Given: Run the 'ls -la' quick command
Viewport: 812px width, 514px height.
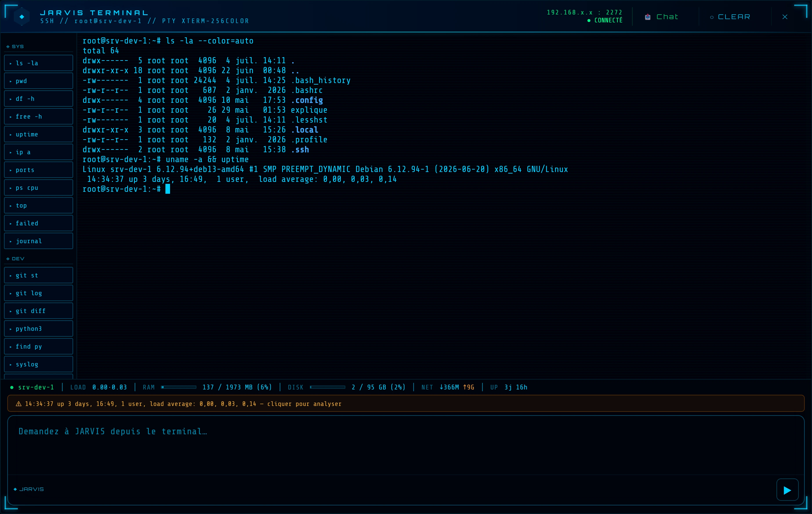Looking at the screenshot, I should [38, 63].
